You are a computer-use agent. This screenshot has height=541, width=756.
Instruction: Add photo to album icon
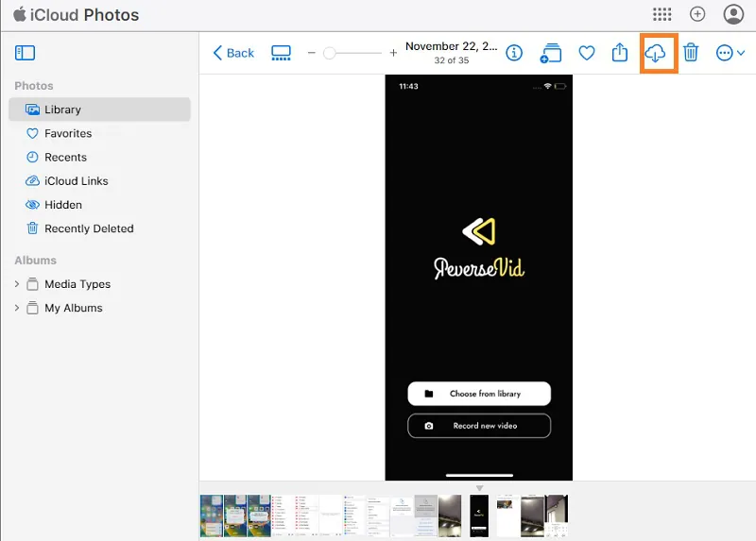point(551,53)
